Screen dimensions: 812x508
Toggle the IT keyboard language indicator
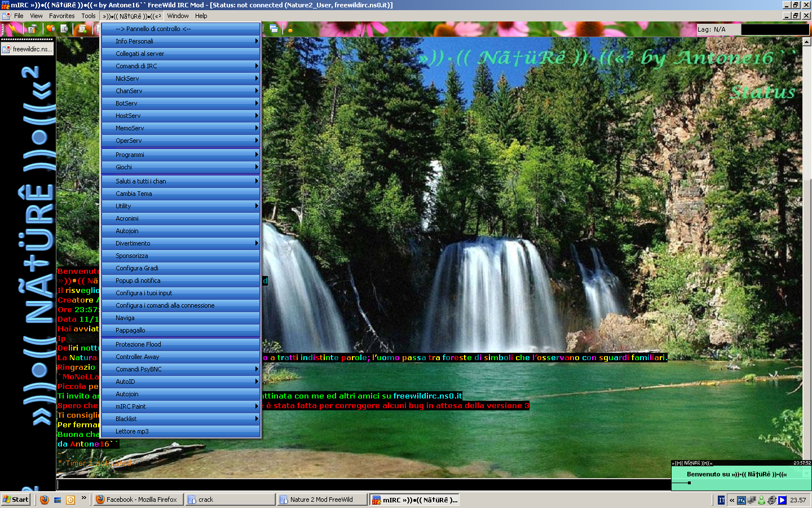[x=721, y=500]
